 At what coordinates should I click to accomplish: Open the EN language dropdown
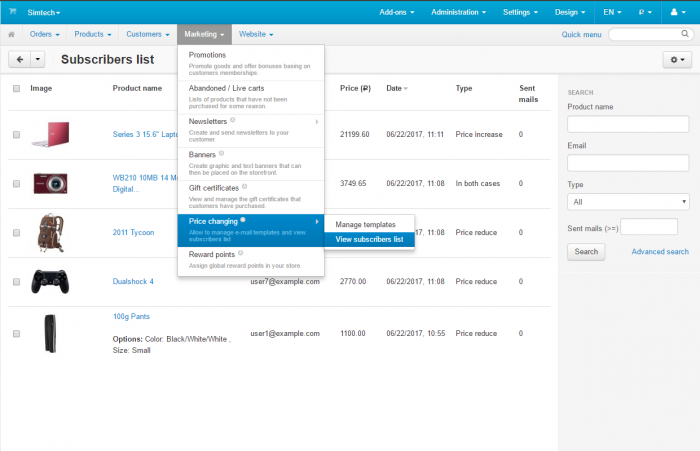pos(612,12)
